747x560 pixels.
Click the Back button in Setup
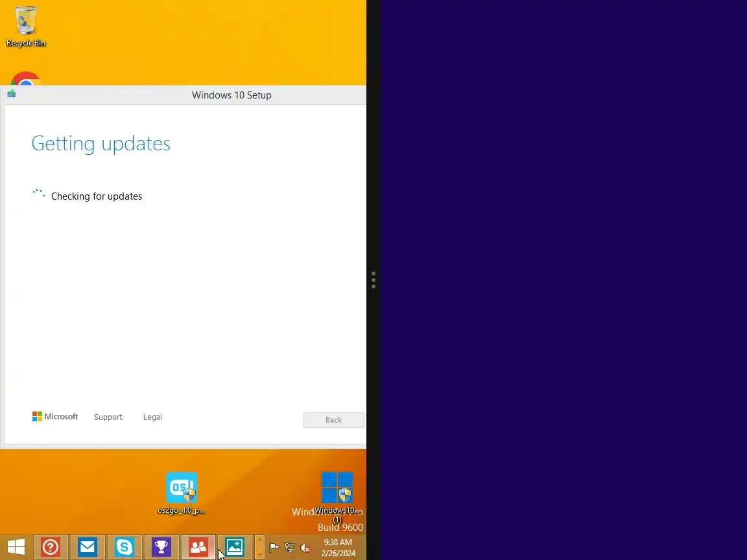click(333, 419)
